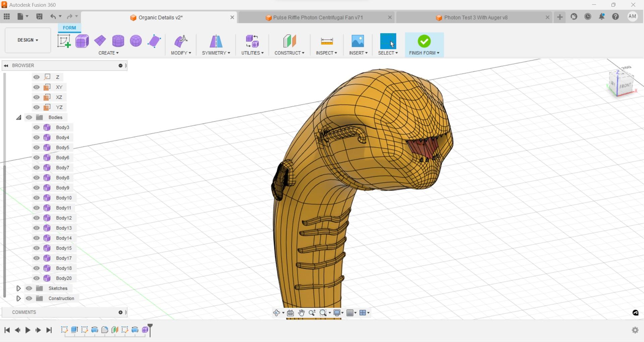Hide Body5 using its eye icon
The image size is (644, 342).
(x=37, y=148)
